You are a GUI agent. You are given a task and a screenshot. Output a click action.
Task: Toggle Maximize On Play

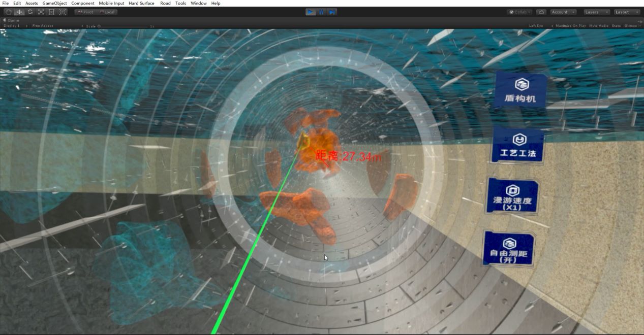pyautogui.click(x=570, y=25)
